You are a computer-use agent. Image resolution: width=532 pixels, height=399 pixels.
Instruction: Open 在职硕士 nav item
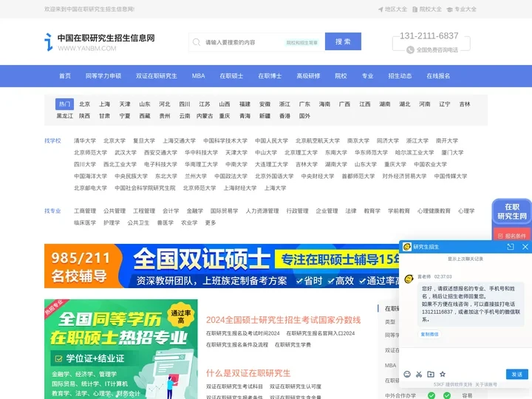click(231, 76)
